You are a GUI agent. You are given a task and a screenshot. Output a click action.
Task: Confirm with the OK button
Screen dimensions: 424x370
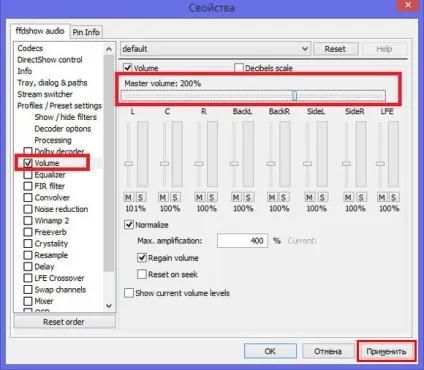click(270, 351)
